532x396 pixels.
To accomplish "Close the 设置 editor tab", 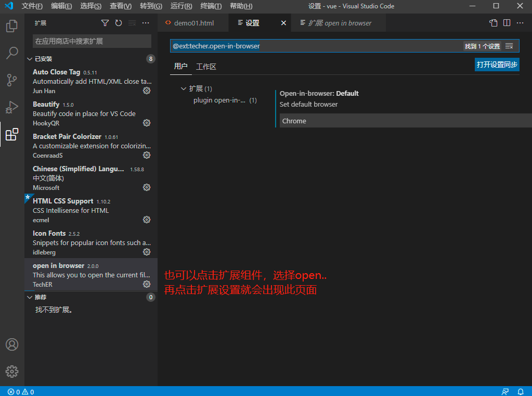I will pos(283,23).
